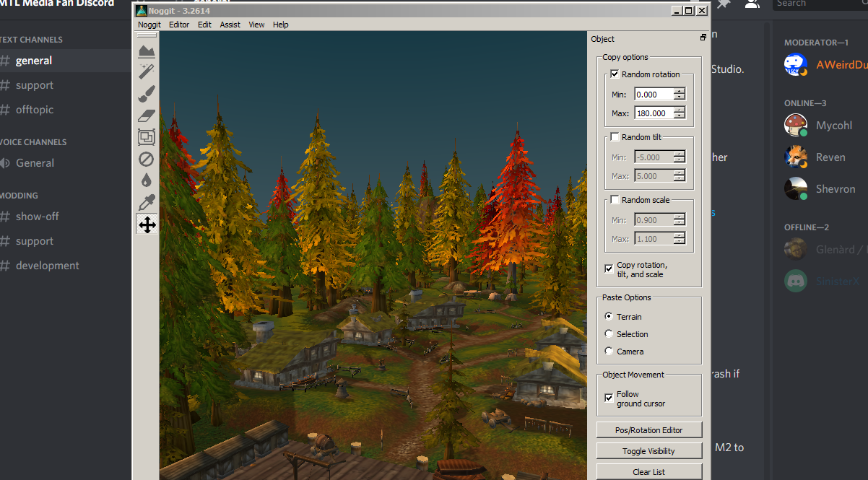The width and height of the screenshot is (868, 480).
Task: Click Discord pinned messages pin icon
Action: [723, 4]
